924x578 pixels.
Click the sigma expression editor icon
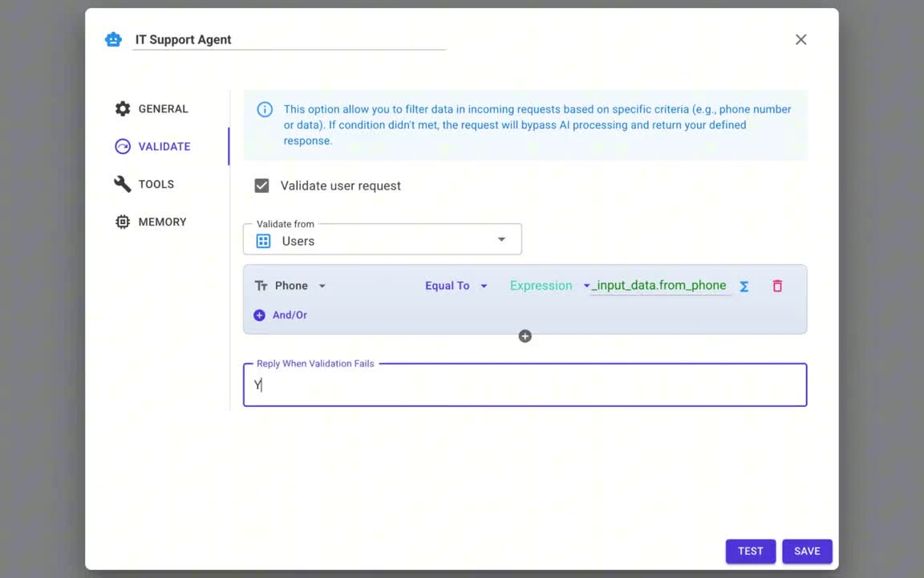point(744,286)
